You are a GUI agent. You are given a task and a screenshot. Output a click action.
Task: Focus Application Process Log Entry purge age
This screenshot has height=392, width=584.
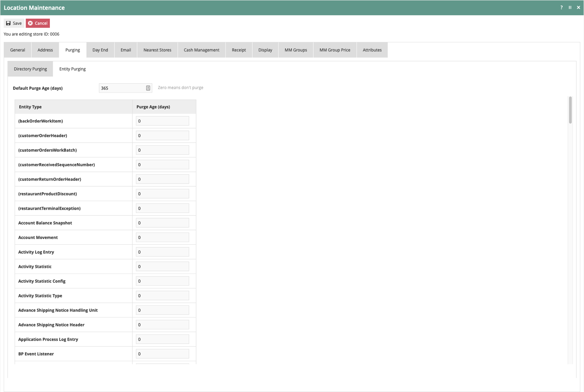point(163,339)
